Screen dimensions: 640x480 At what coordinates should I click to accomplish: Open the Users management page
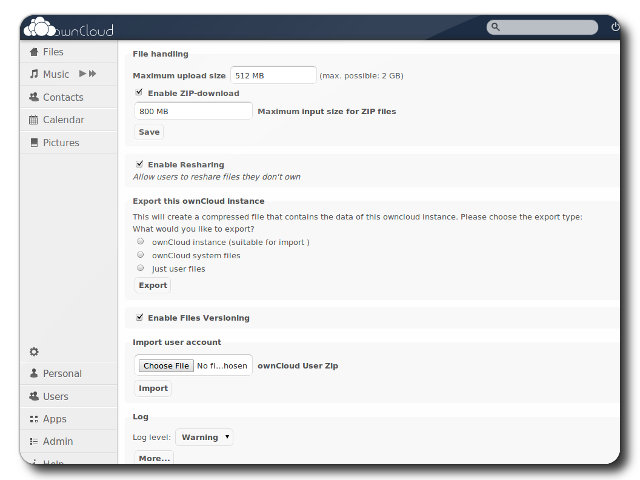(55, 396)
